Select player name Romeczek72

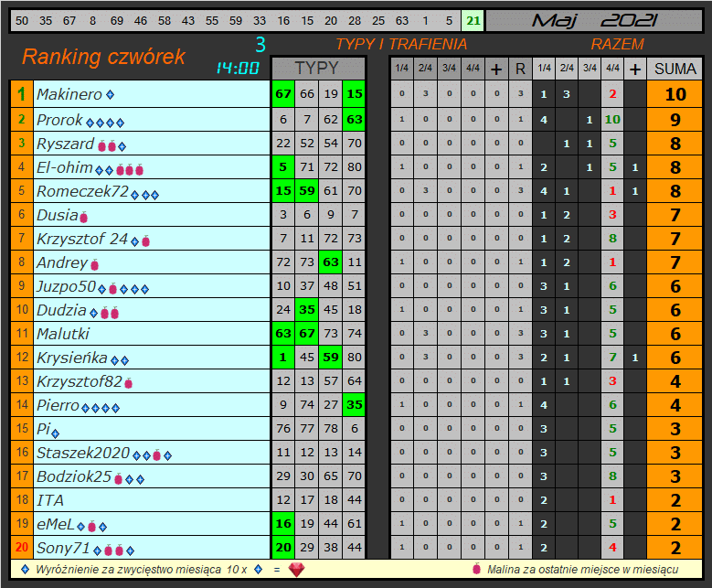(82, 191)
